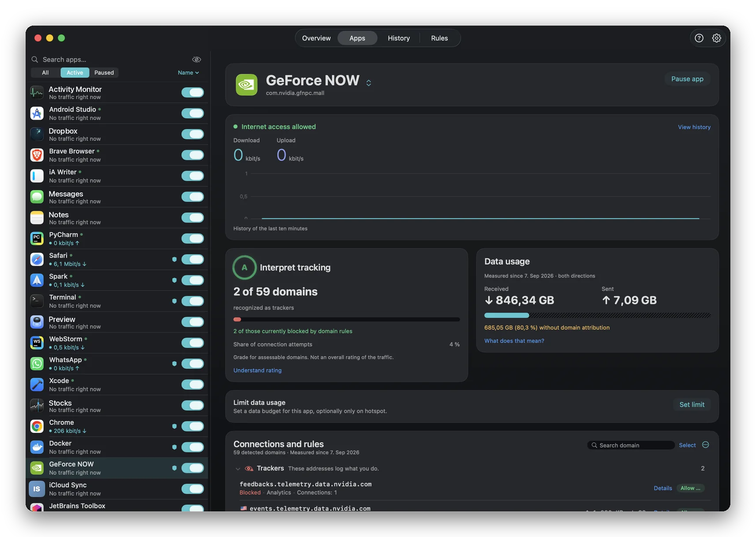This screenshot has height=537, width=756.
Task: Select the Docker whale icon
Action: [37, 447]
